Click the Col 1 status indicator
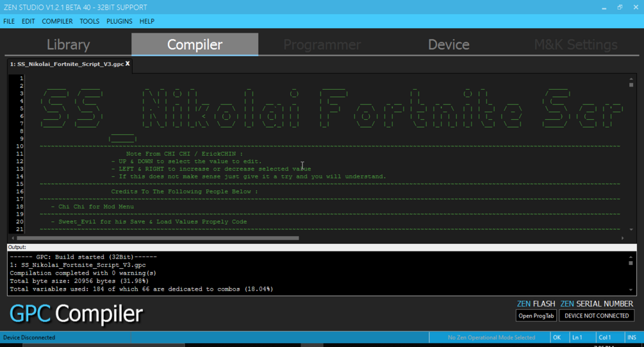The height and width of the screenshot is (347, 644). tap(604, 337)
